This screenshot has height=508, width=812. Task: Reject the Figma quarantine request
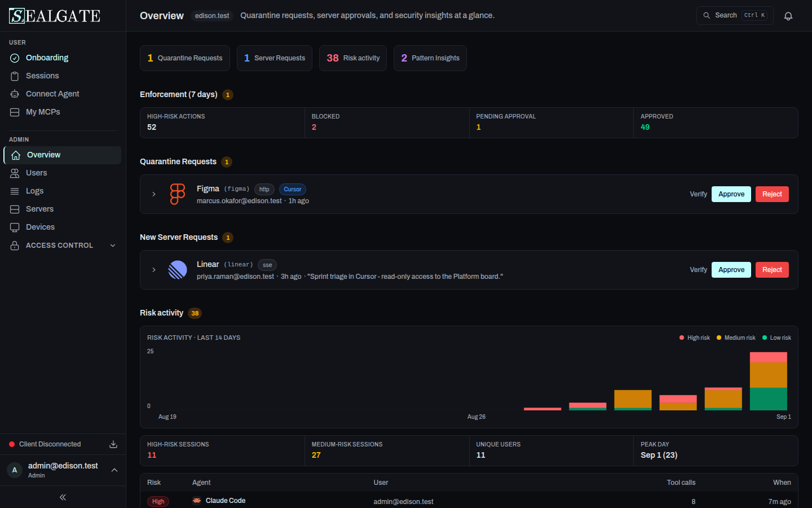coord(772,194)
